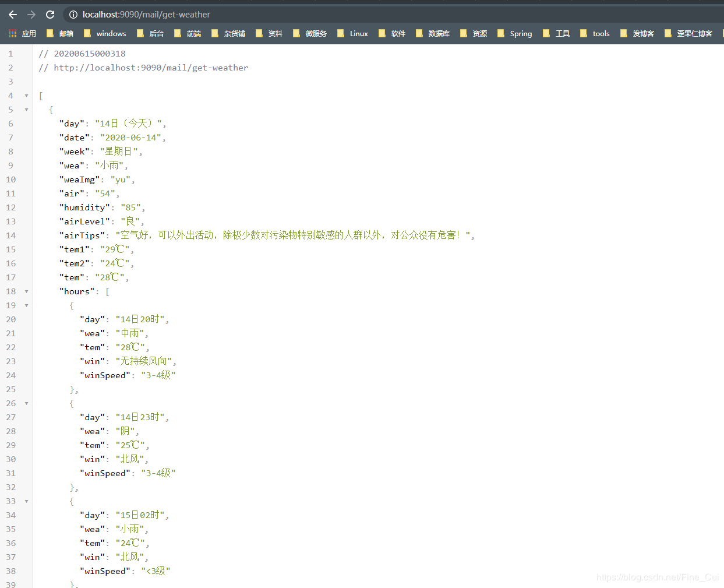
Task: Select the "无持续风向" win value
Action: point(144,361)
